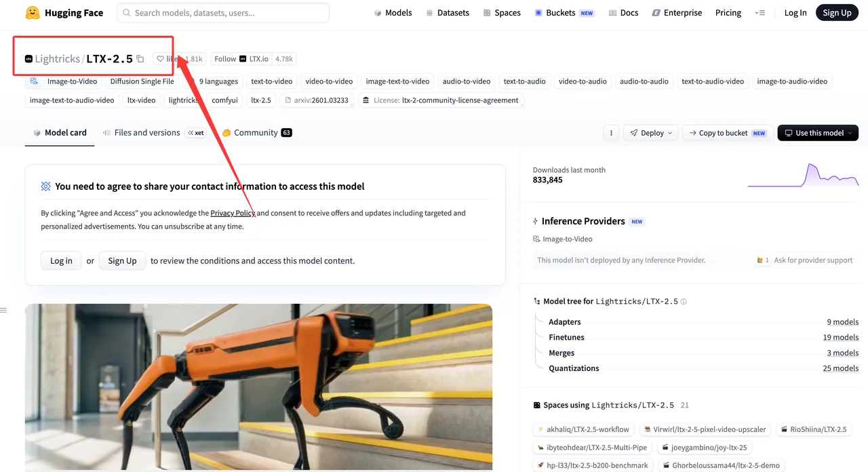This screenshot has width=868, height=472.
Task: Click Log in button in access notice
Action: click(x=61, y=260)
